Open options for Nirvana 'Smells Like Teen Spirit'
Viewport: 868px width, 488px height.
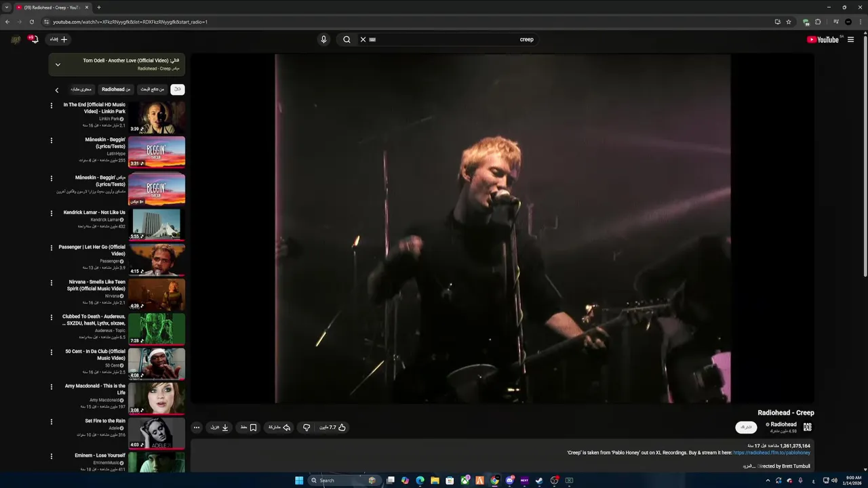pos(52,283)
